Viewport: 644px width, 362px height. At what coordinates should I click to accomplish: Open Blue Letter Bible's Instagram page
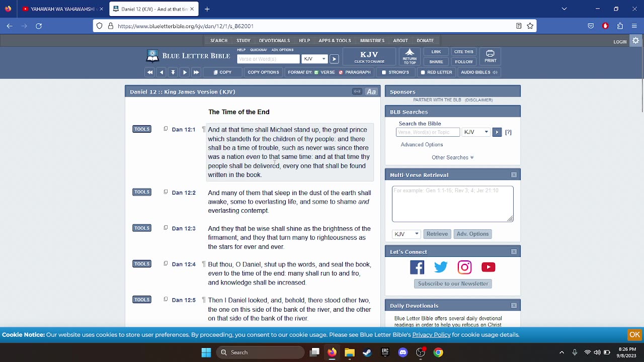pyautogui.click(x=464, y=267)
